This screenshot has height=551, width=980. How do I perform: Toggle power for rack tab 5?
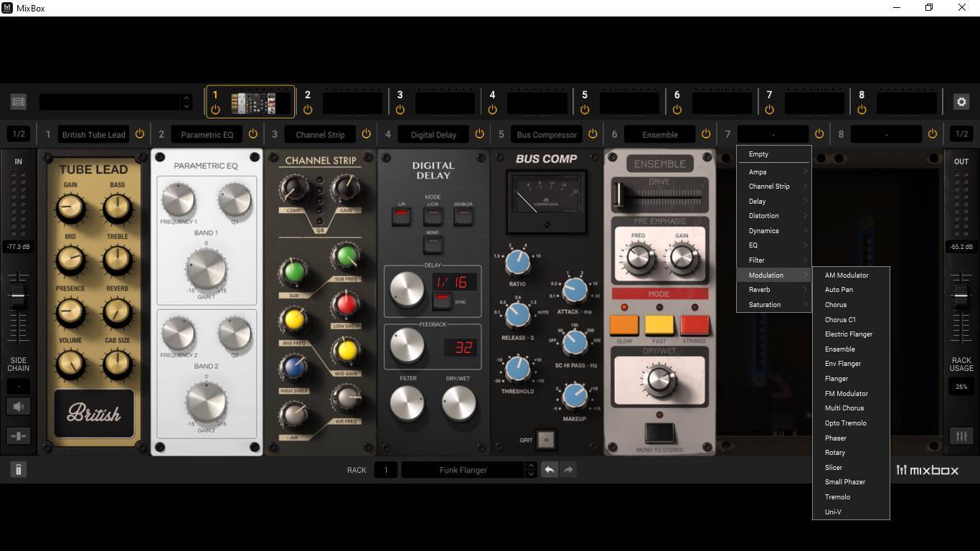coord(585,110)
